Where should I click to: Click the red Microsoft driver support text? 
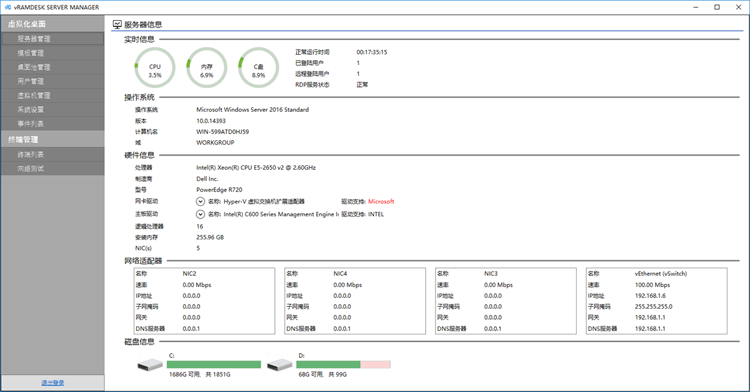381,202
